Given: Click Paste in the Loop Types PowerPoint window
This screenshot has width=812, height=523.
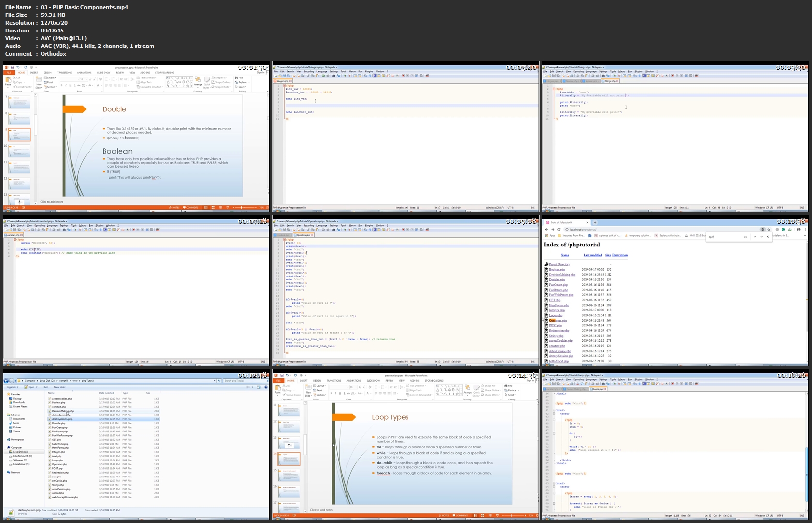Looking at the screenshot, I should [277, 390].
